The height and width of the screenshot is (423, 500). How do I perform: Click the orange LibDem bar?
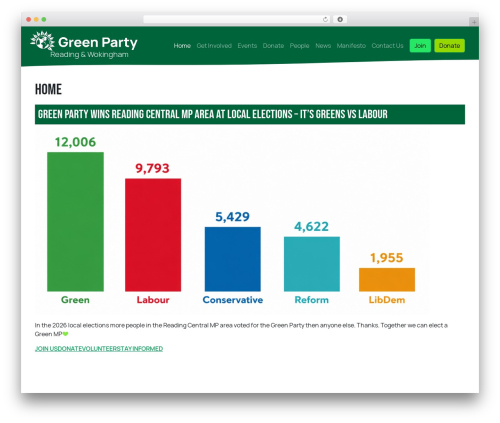(x=387, y=280)
